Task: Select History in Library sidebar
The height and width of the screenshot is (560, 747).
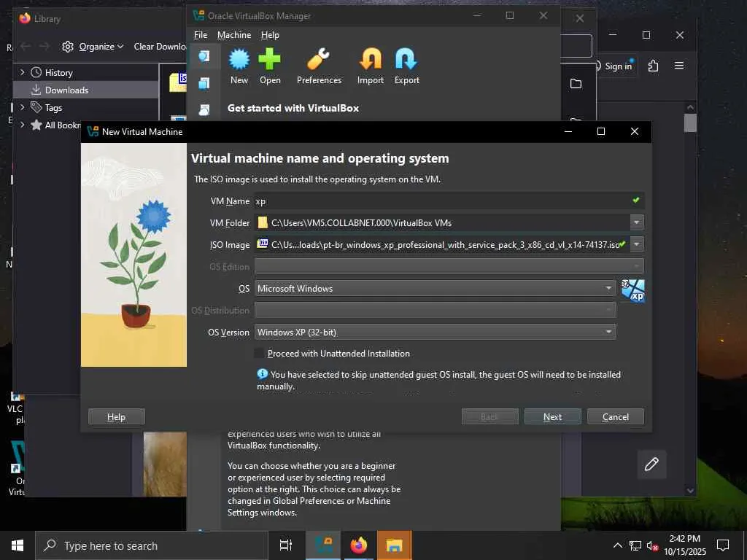Action: tap(58, 72)
